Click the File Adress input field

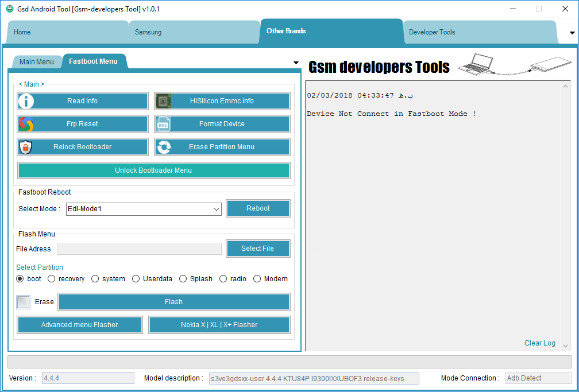point(139,249)
